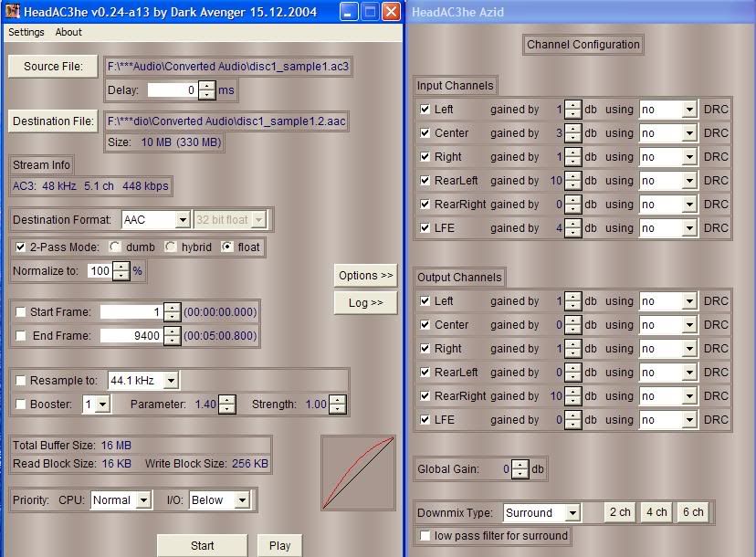Select the 4 ch downmix button

656,512
